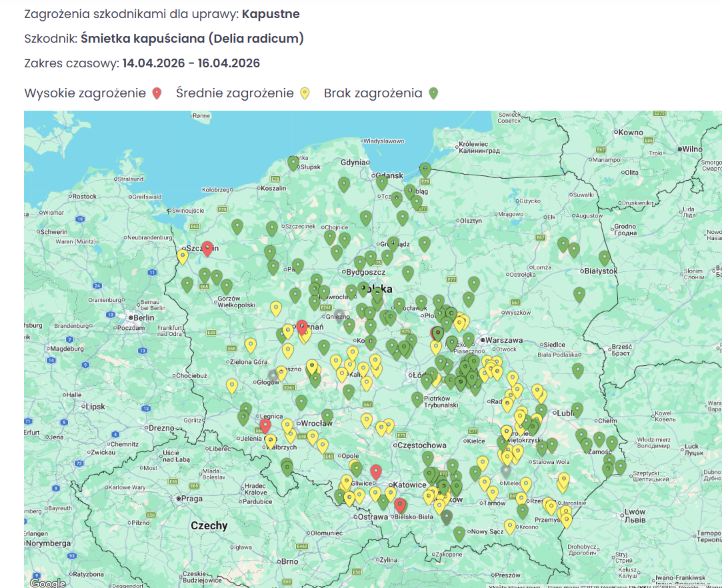Image resolution: width=722 pixels, height=588 pixels.
Task: Open the Google logo link on map
Action: click(48, 583)
